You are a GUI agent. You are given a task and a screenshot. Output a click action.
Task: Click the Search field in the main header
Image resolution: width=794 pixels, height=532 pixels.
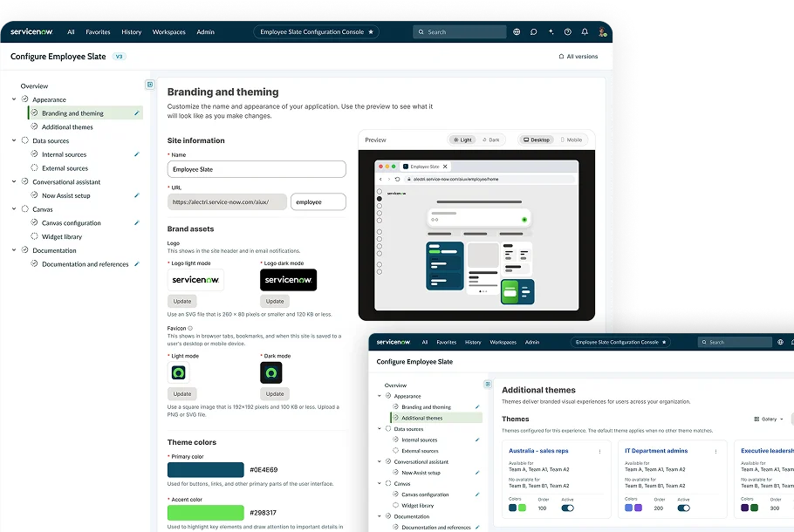[x=460, y=32]
